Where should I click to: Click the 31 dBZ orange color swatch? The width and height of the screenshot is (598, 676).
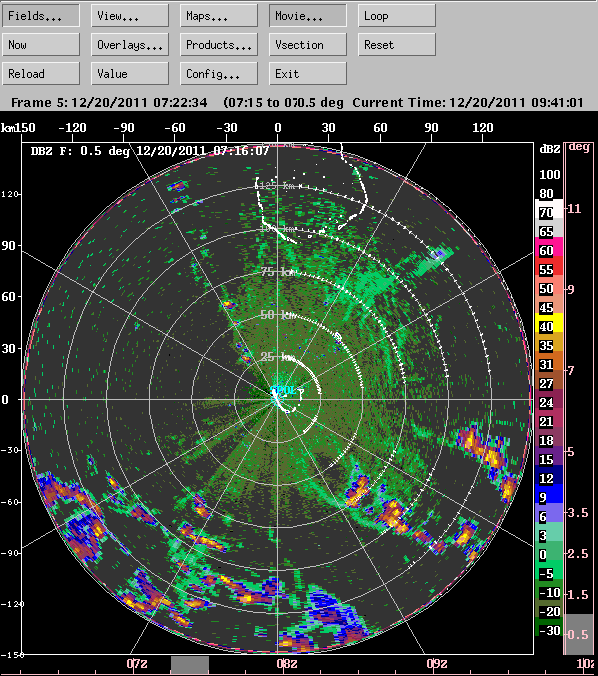click(x=549, y=361)
